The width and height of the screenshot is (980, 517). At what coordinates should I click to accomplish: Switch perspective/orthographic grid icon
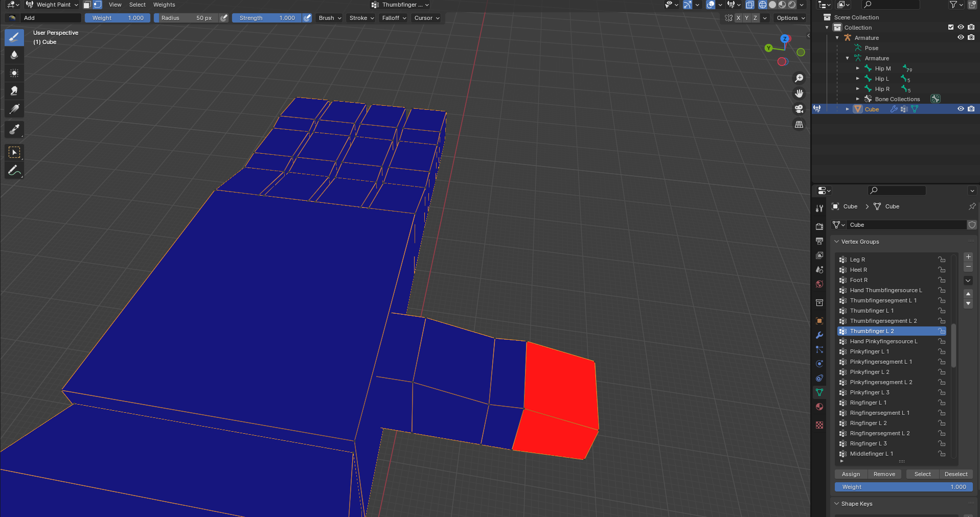coord(799,124)
